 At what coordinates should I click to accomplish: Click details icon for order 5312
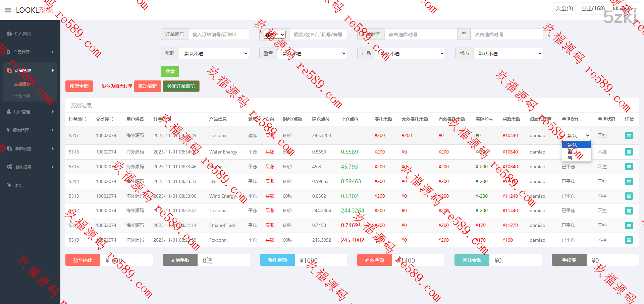tap(629, 211)
